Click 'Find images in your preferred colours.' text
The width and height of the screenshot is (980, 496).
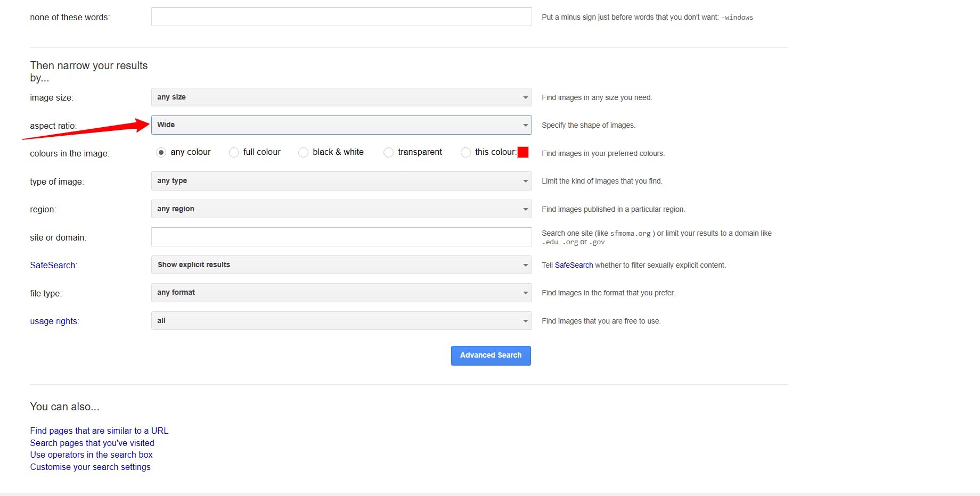pyautogui.click(x=603, y=153)
